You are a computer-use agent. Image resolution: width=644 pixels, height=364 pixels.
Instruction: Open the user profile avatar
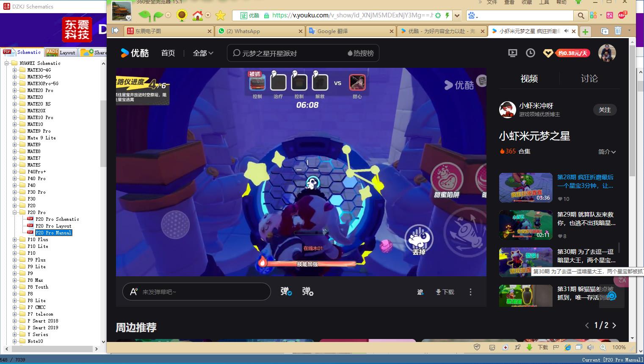[607, 53]
